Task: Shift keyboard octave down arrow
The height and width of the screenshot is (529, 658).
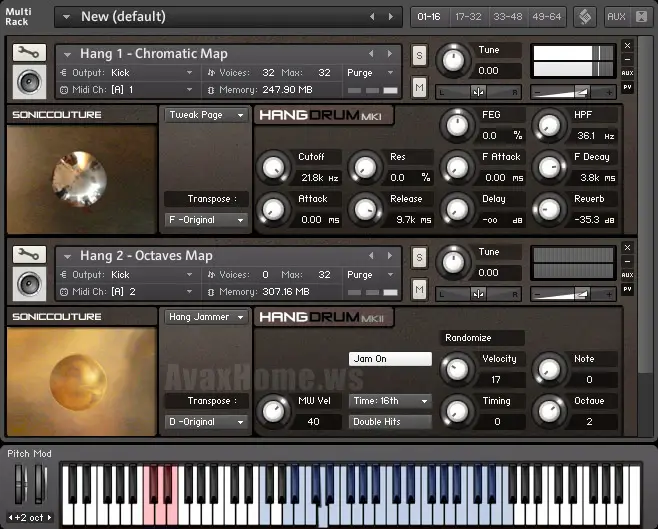Action: (10, 518)
